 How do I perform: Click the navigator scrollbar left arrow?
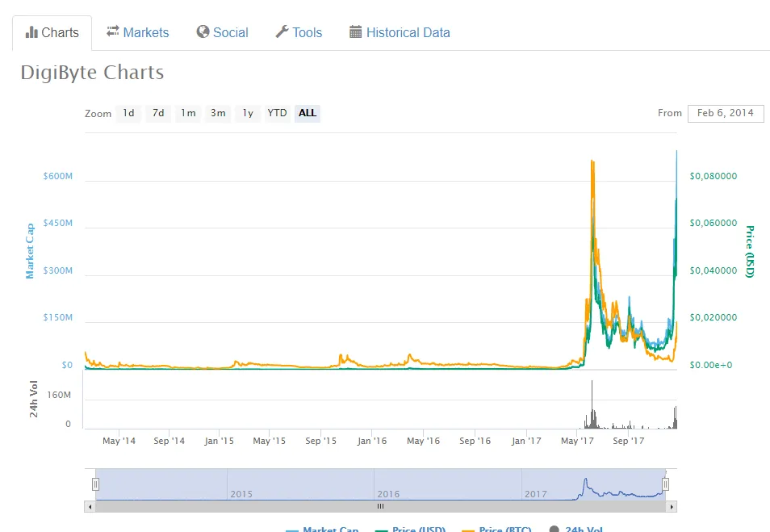(90, 506)
